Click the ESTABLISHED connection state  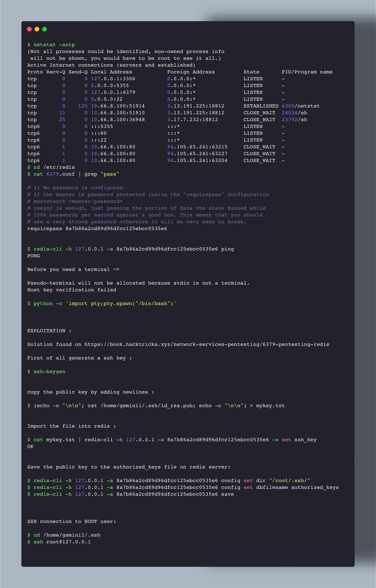click(261, 106)
